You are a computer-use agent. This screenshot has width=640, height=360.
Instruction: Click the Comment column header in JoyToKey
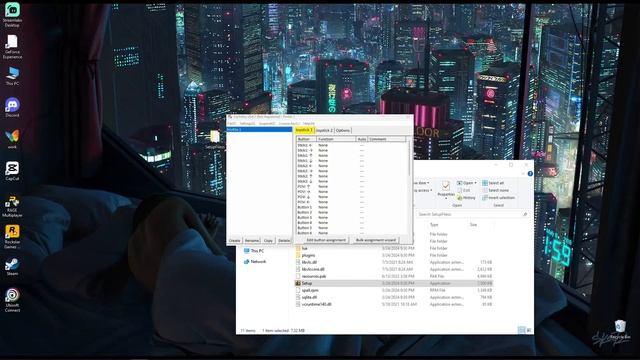click(x=387, y=139)
